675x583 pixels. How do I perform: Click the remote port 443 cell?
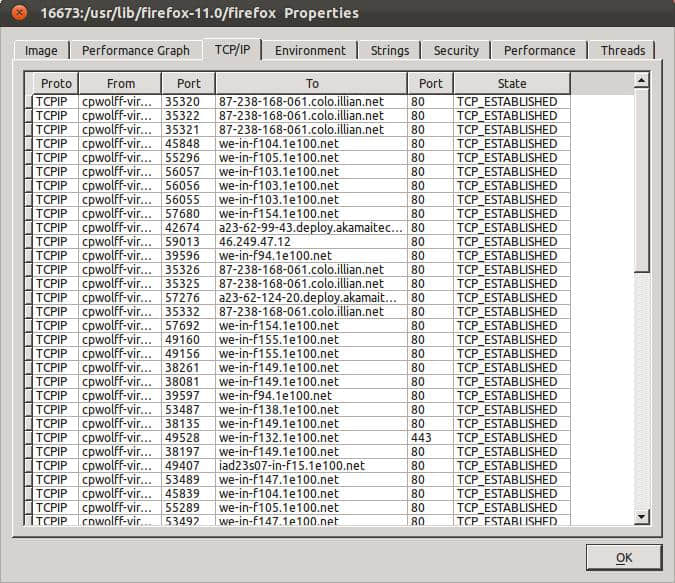point(430,437)
